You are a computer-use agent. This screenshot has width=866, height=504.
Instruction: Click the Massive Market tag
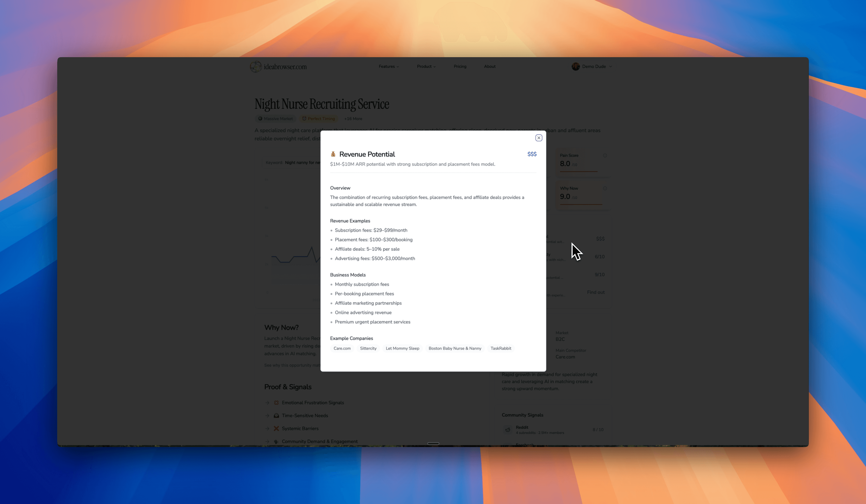coord(275,119)
